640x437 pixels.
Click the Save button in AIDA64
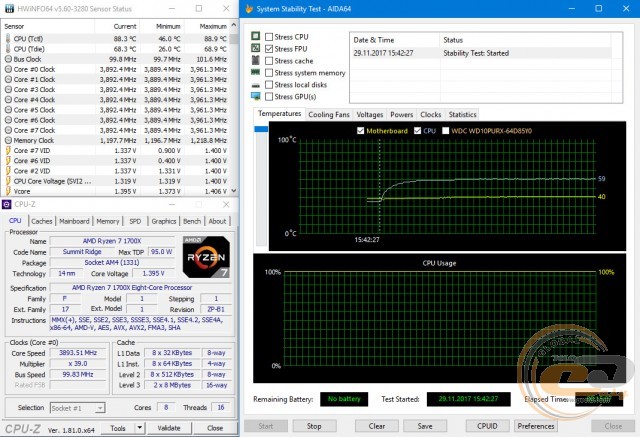tap(425, 426)
